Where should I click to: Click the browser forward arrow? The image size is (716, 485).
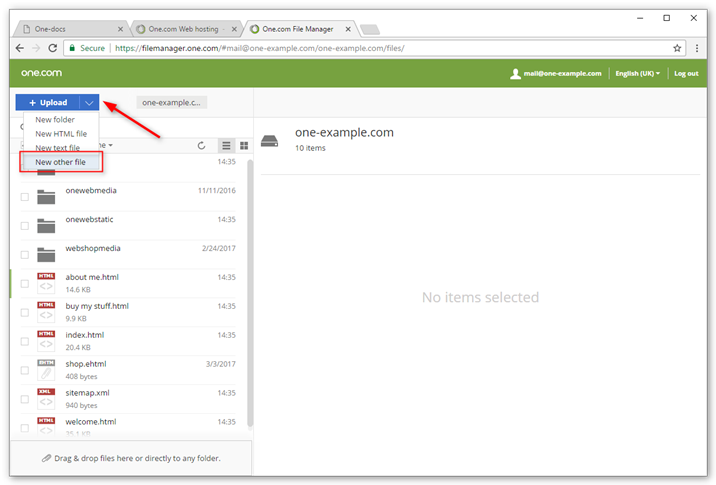[36, 48]
